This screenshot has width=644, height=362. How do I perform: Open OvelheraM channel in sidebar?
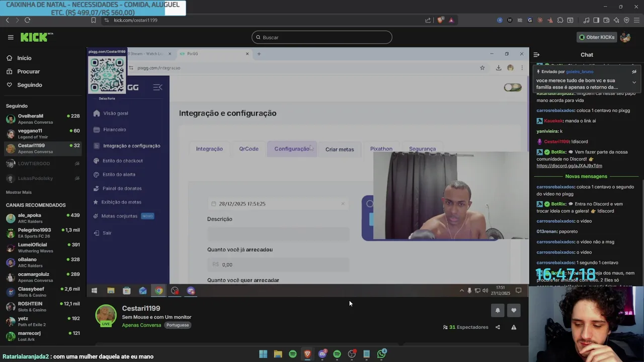click(43, 119)
